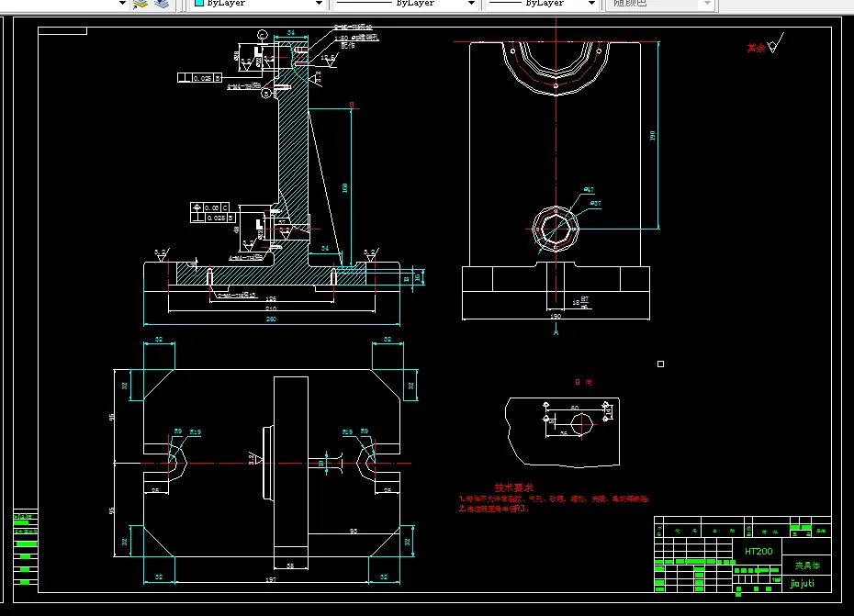Click the Φ37 diameter label

(595, 203)
